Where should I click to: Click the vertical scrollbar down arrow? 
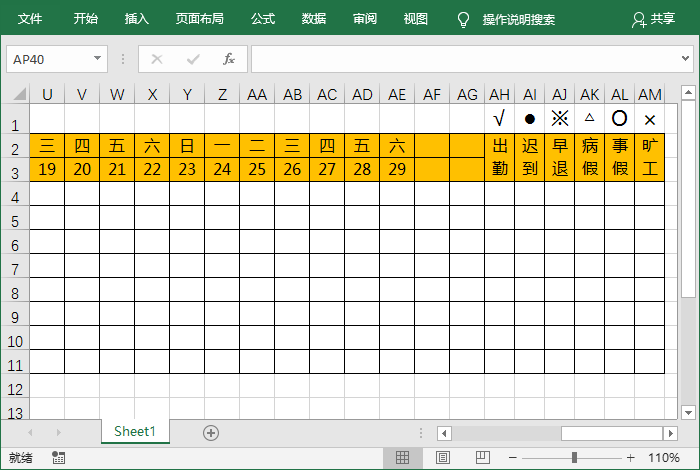click(688, 412)
